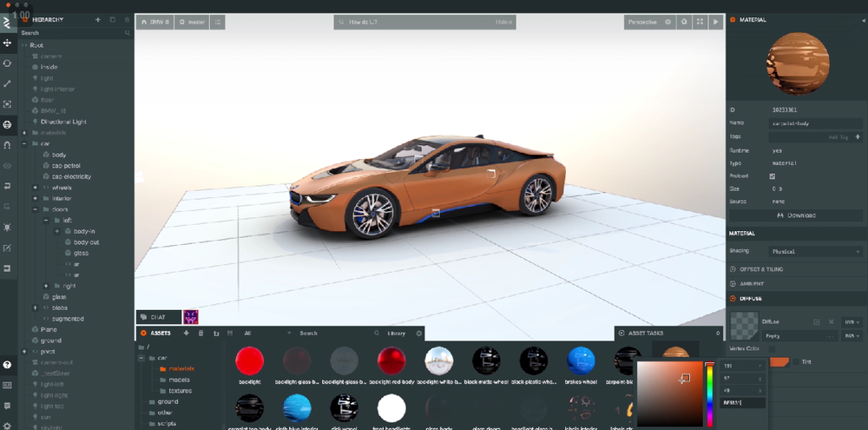Image resolution: width=868 pixels, height=430 pixels.
Task: Select the materials folder in assets tree
Action: tap(181, 368)
